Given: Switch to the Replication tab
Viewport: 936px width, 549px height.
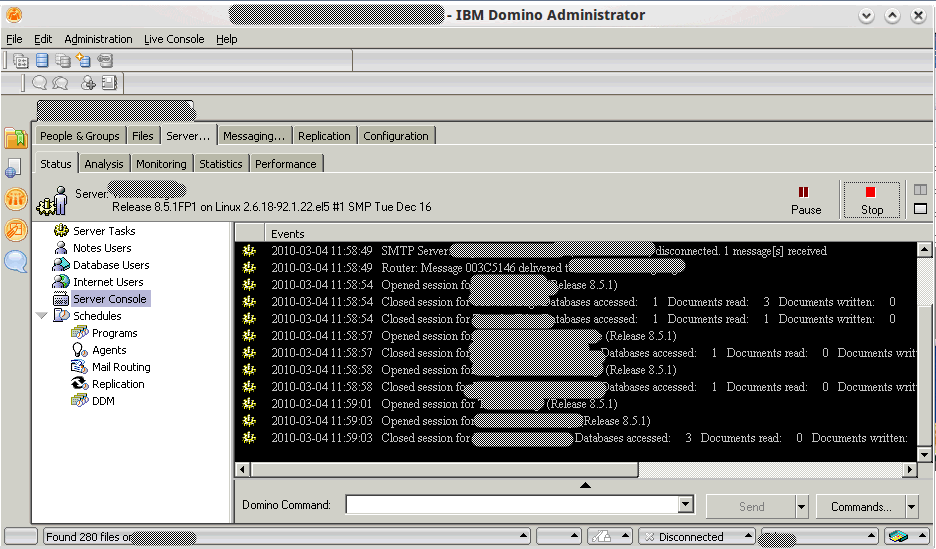Looking at the screenshot, I should (x=324, y=135).
